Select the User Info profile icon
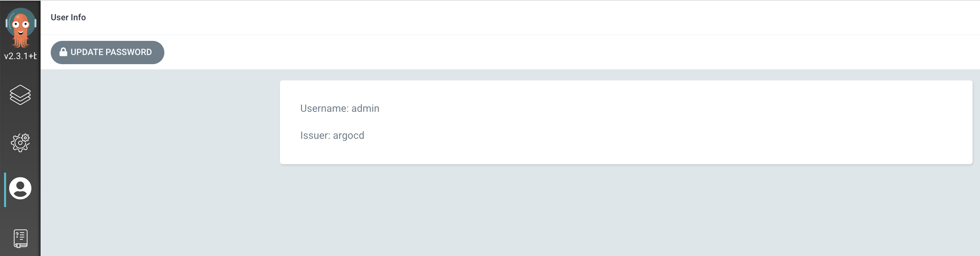This screenshot has width=980, height=256. coord(20,188)
